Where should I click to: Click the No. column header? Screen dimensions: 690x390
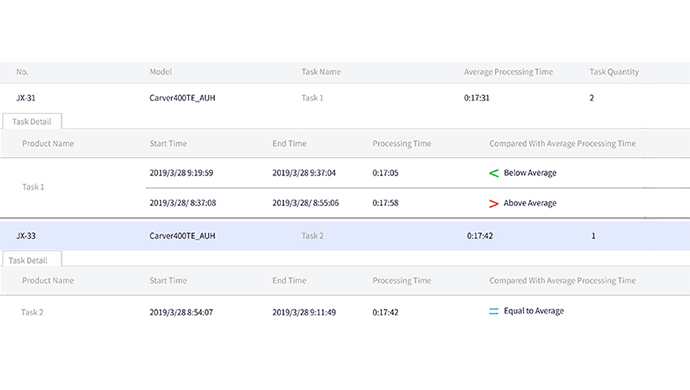click(x=22, y=72)
